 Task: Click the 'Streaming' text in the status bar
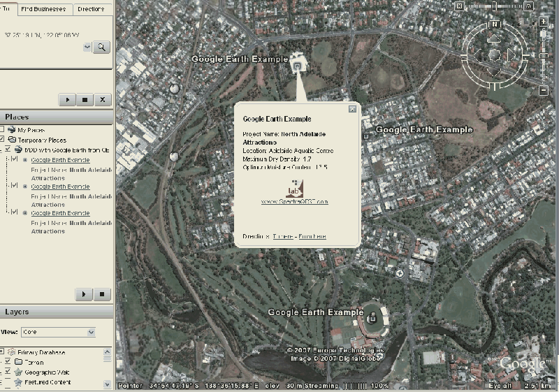click(x=323, y=386)
